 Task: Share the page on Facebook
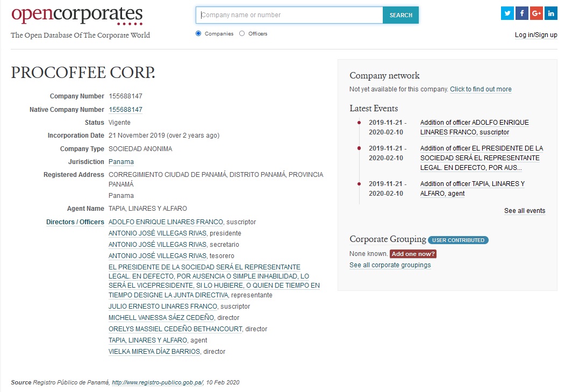(522, 13)
